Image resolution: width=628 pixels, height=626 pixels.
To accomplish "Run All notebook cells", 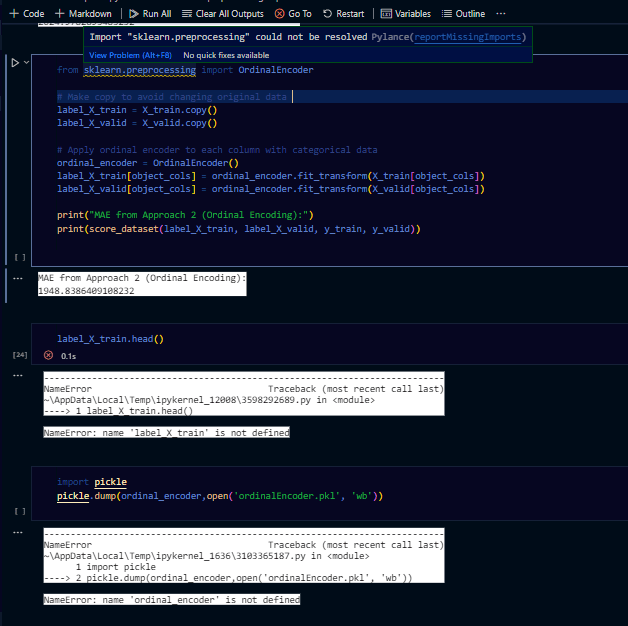I will pyautogui.click(x=150, y=14).
